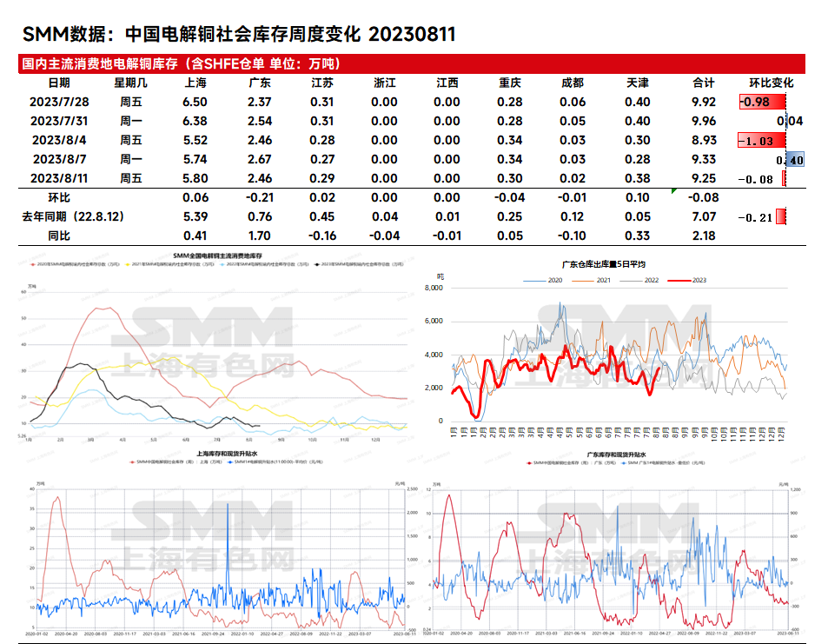Click chart title 'SMM全国电解铜主流消费地库存'

[217, 256]
